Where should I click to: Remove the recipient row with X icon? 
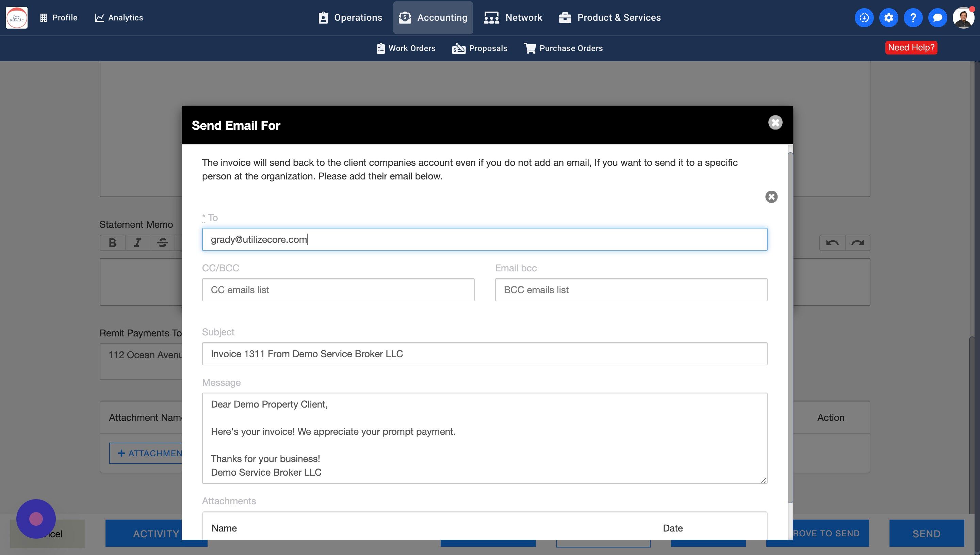[x=771, y=197]
